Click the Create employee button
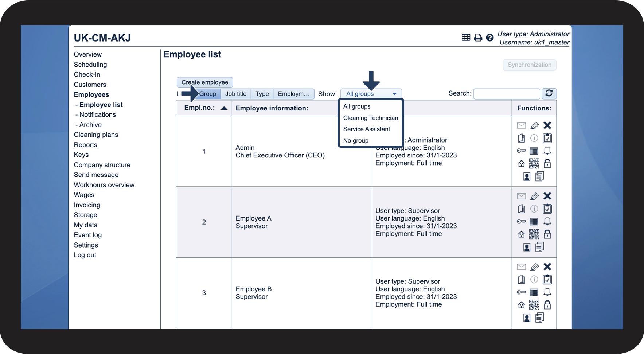This screenshot has height=354, width=644. pyautogui.click(x=205, y=82)
